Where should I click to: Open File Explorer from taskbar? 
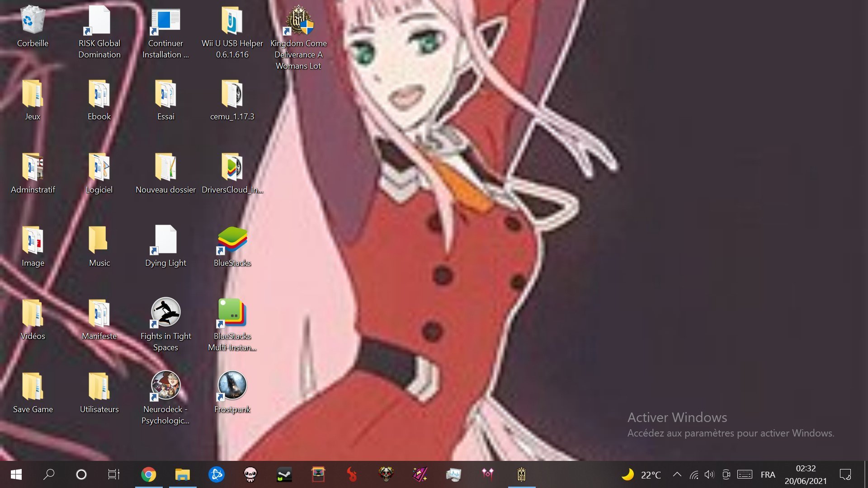[x=183, y=474]
